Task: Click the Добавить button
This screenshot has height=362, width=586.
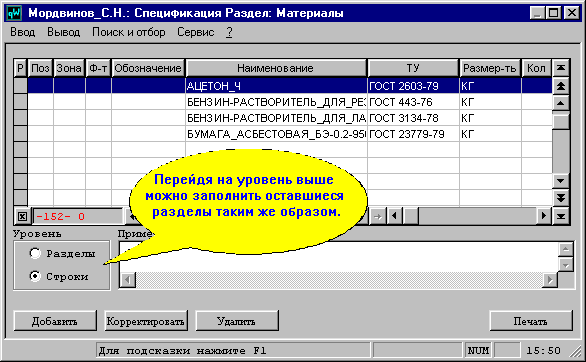Action: point(55,321)
